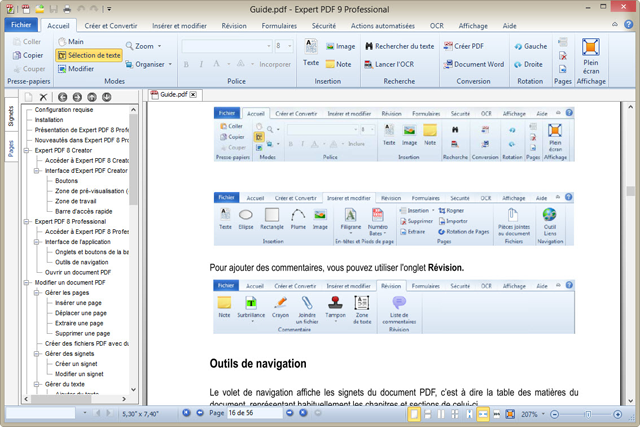Toggle fit width view in status bar
Viewport: 640px width, 427px height.
(482, 414)
